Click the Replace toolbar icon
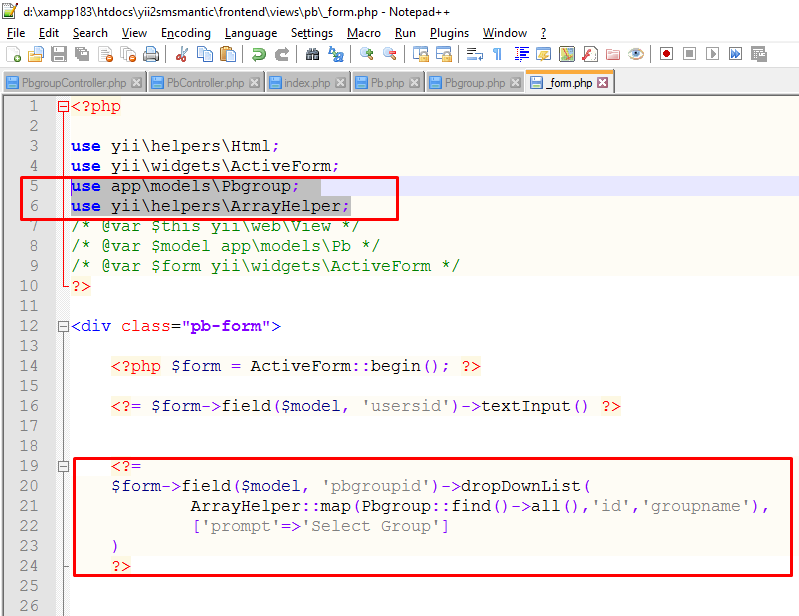Viewport: 799px width, 616px height. click(x=335, y=54)
